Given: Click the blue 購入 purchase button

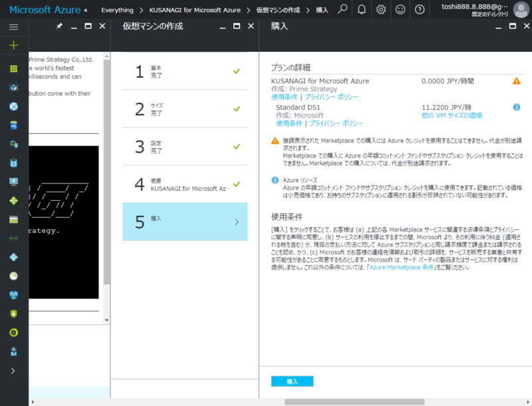Looking at the screenshot, I should (x=292, y=381).
